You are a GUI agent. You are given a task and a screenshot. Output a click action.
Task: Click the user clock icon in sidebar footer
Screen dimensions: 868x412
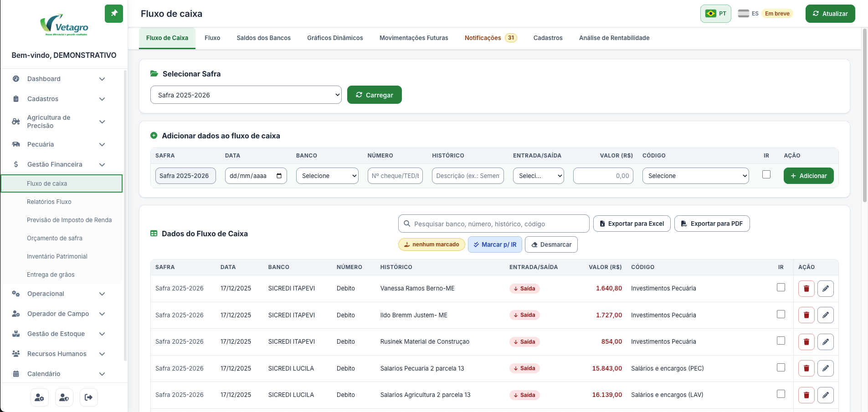(64, 397)
